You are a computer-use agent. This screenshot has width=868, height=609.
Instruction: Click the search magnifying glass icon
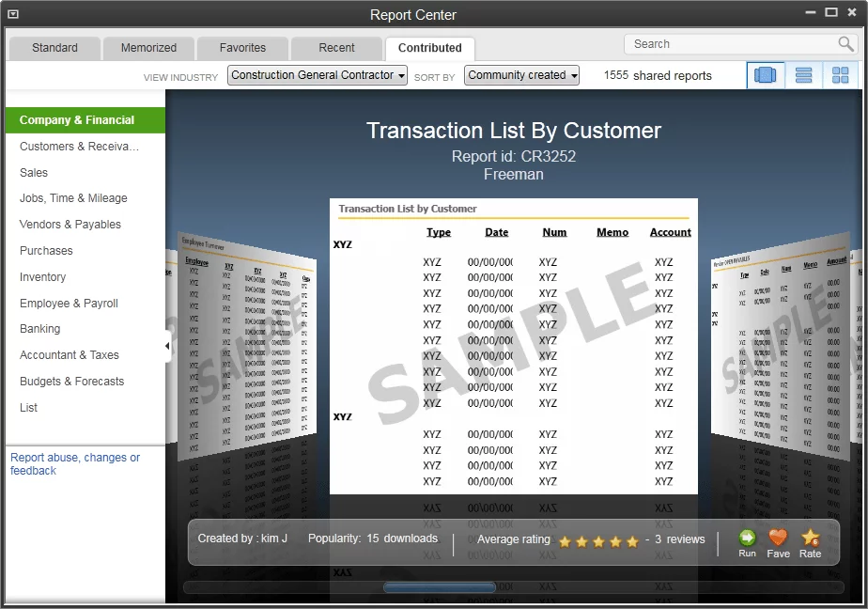click(845, 43)
